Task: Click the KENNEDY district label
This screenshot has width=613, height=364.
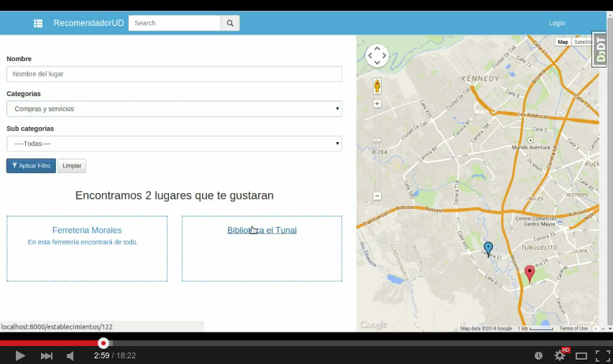Action: [481, 78]
